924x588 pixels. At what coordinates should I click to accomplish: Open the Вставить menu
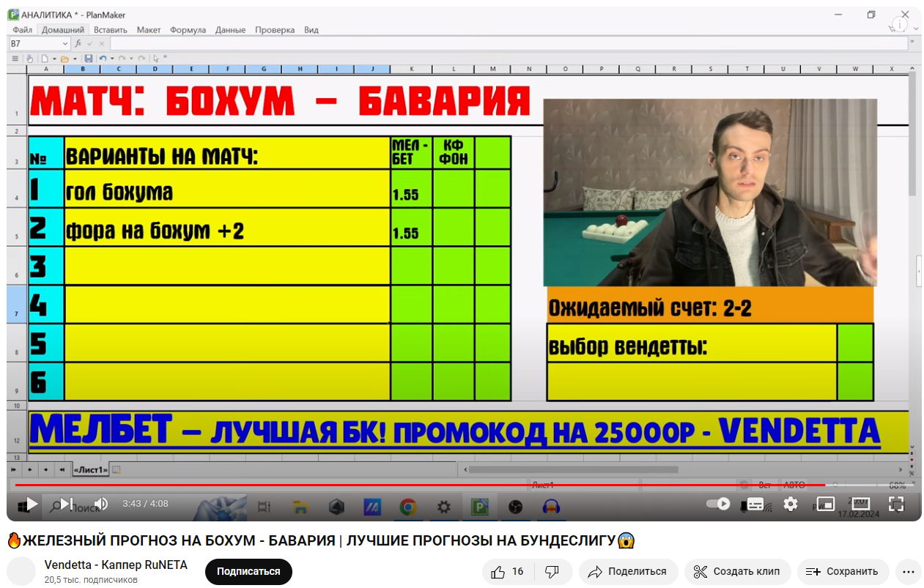click(x=109, y=29)
